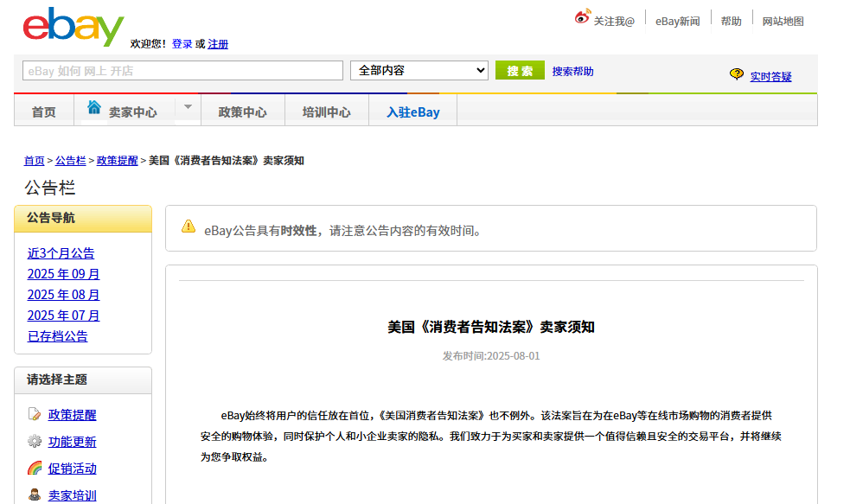Screen dimensions: 850x504
Task: Click the article title 美国《消费者告知法案》卖家须知
Action: pos(491,327)
